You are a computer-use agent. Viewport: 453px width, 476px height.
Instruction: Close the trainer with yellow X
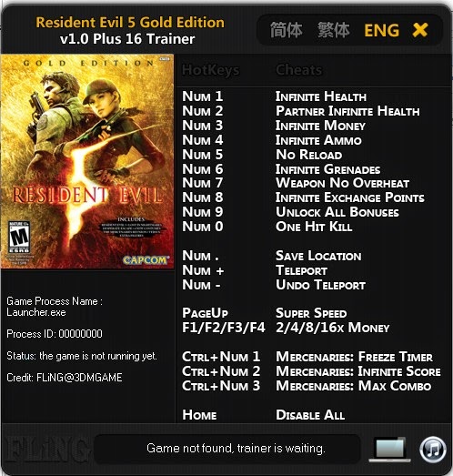click(420, 30)
